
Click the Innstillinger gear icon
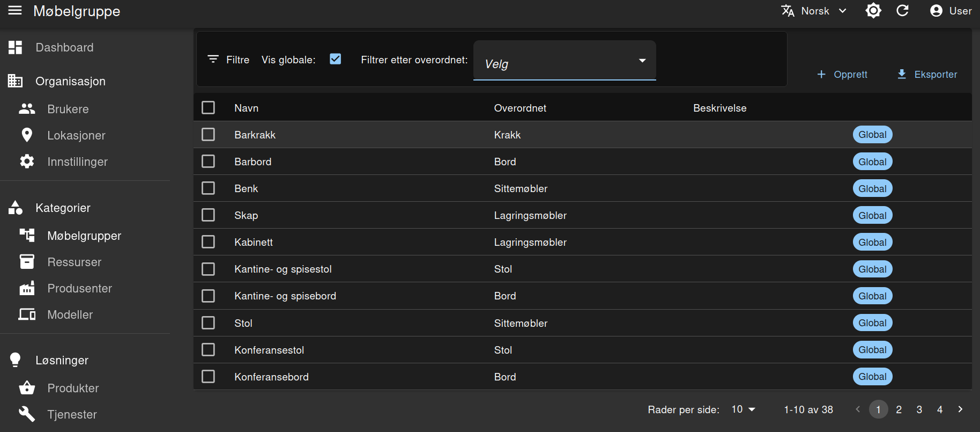pos(27,162)
